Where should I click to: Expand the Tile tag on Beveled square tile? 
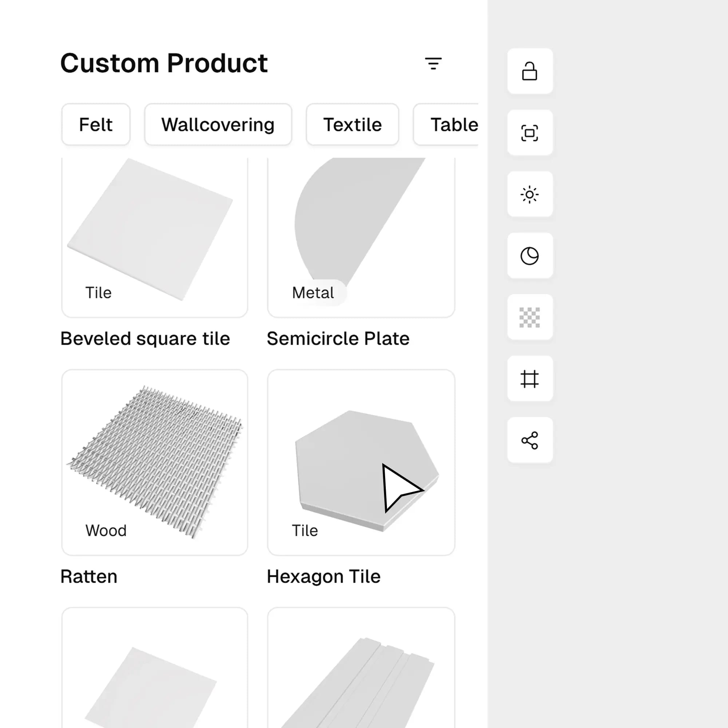click(98, 292)
